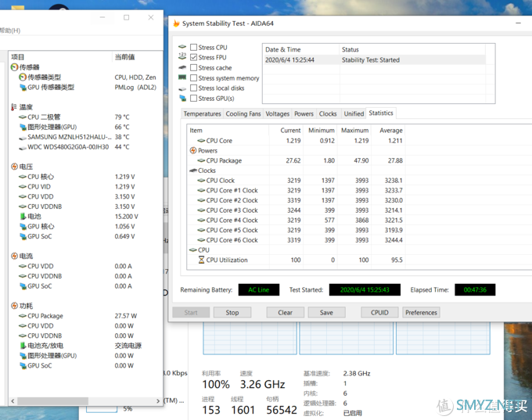
Task: Click the 电压 voltage category icon
Action: pyautogui.click(x=14, y=167)
